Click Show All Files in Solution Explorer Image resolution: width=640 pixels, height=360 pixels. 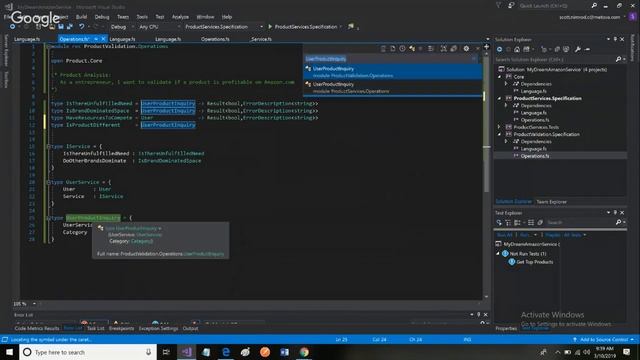tap(566, 49)
